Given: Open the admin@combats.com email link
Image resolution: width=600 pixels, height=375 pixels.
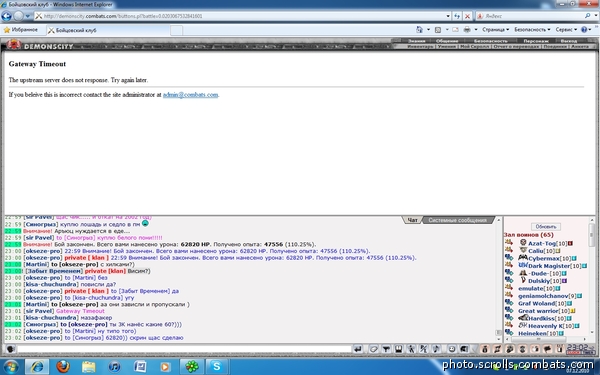Looking at the screenshot, I should [191, 95].
